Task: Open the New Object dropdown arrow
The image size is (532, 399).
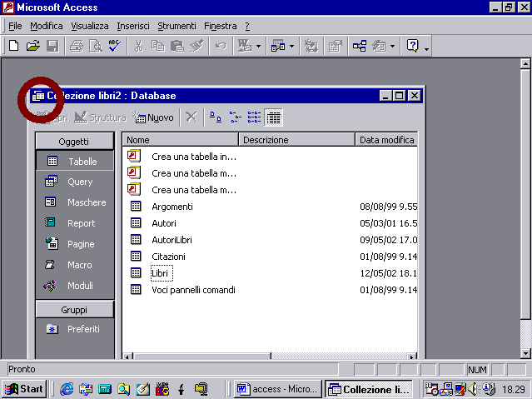Action: point(393,46)
